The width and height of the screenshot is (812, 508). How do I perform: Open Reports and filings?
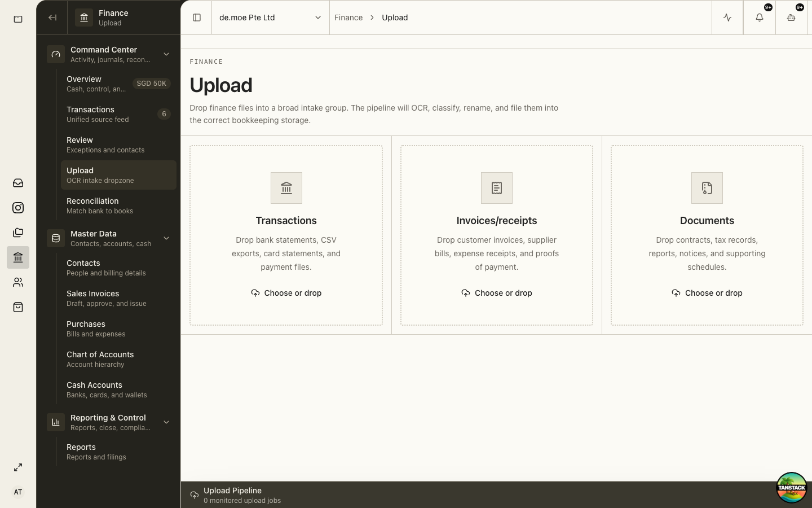tap(118, 452)
